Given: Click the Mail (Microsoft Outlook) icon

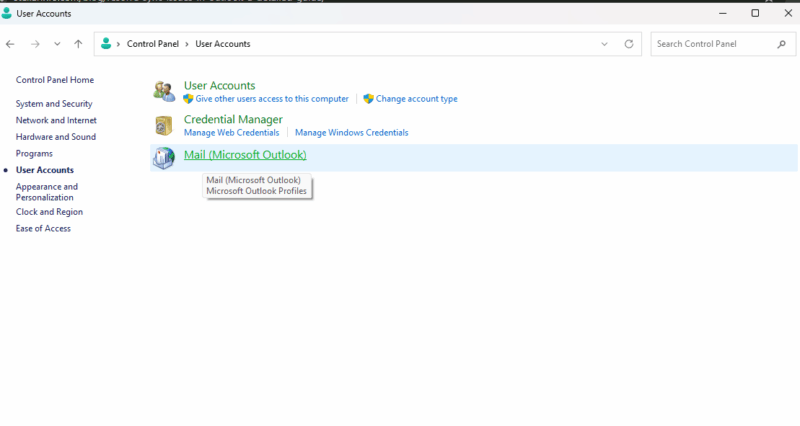Looking at the screenshot, I should (x=164, y=158).
